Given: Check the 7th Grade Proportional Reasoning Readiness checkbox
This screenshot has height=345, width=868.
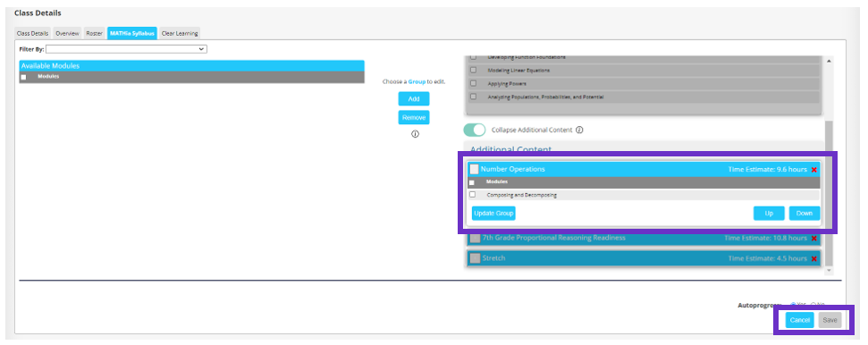Looking at the screenshot, I should pyautogui.click(x=475, y=238).
